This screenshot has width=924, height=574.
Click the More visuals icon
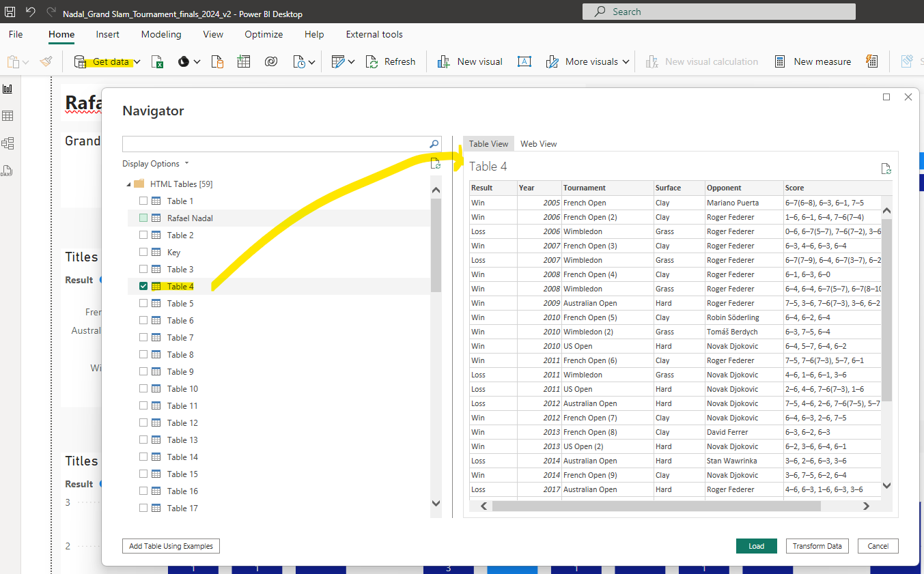pyautogui.click(x=552, y=61)
